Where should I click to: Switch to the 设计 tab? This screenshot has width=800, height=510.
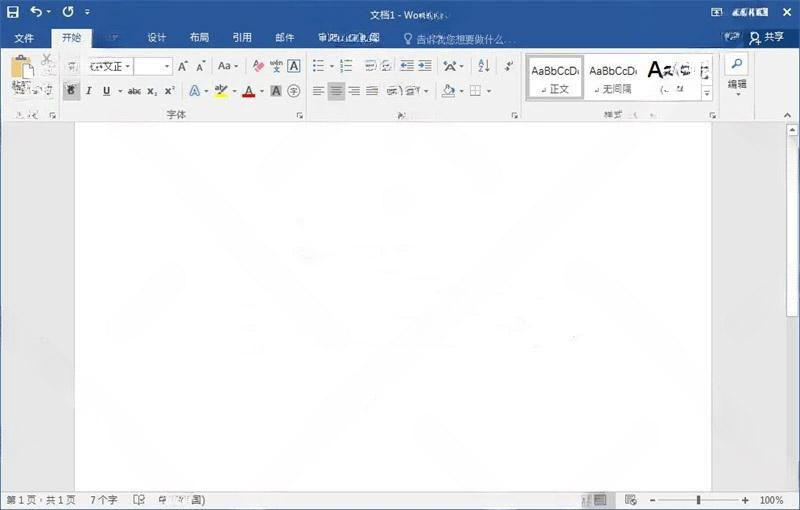coord(157,38)
